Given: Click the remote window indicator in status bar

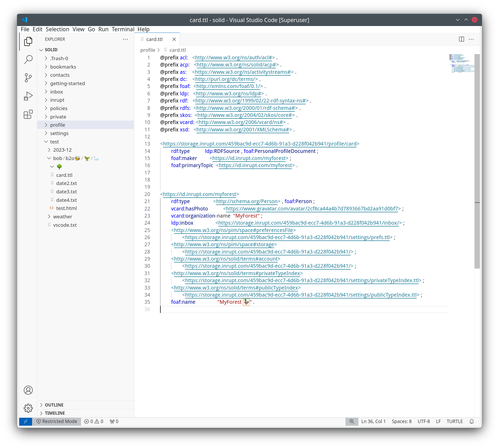Looking at the screenshot, I should 26,421.
